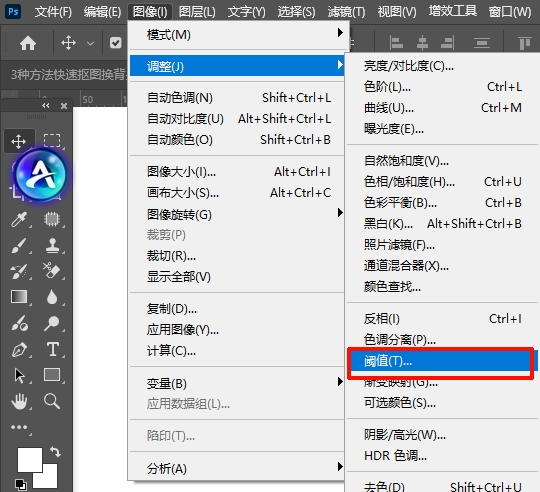Image resolution: width=540 pixels, height=492 pixels.
Task: Select the Blur tool drop icon
Action: click(x=52, y=297)
